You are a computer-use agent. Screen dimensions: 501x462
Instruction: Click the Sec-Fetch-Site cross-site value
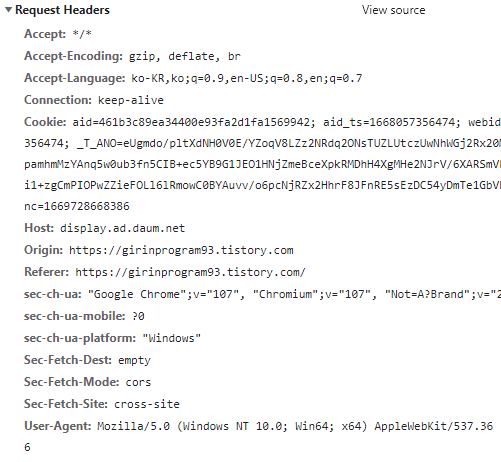click(147, 404)
